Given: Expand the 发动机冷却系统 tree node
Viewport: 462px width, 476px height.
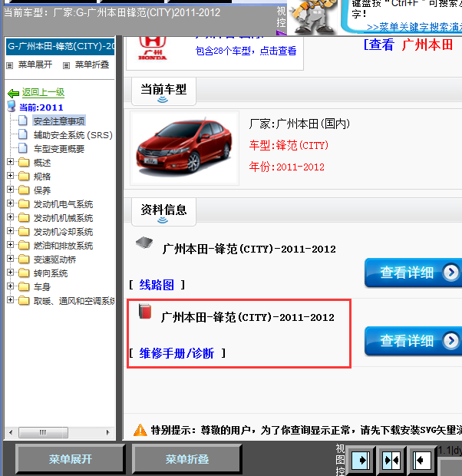Looking at the screenshot, I should 10,231.
